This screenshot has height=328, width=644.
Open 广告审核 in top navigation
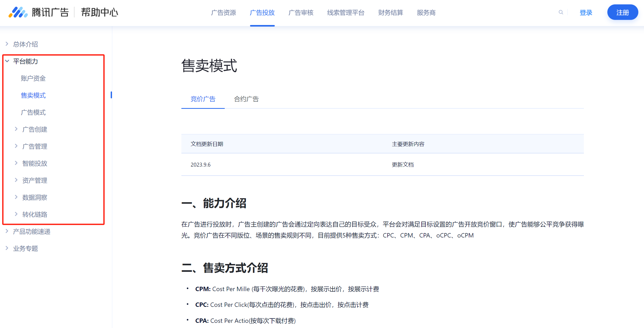point(301,13)
